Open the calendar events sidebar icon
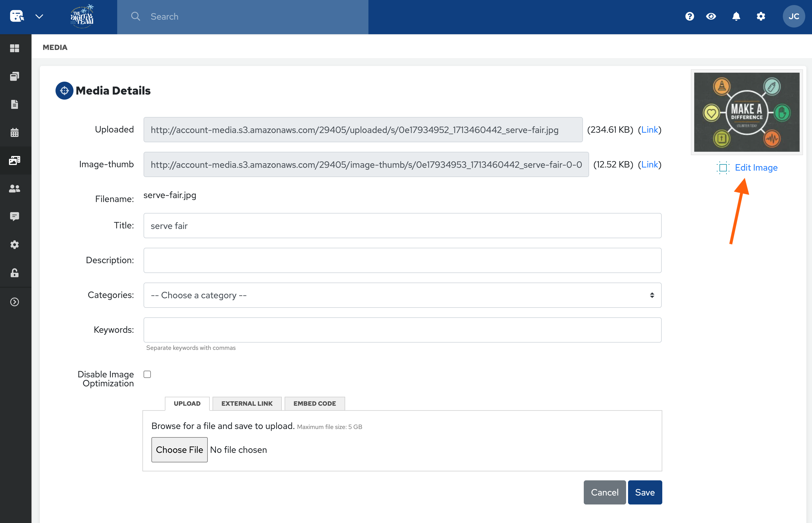The width and height of the screenshot is (812, 523). point(15,132)
